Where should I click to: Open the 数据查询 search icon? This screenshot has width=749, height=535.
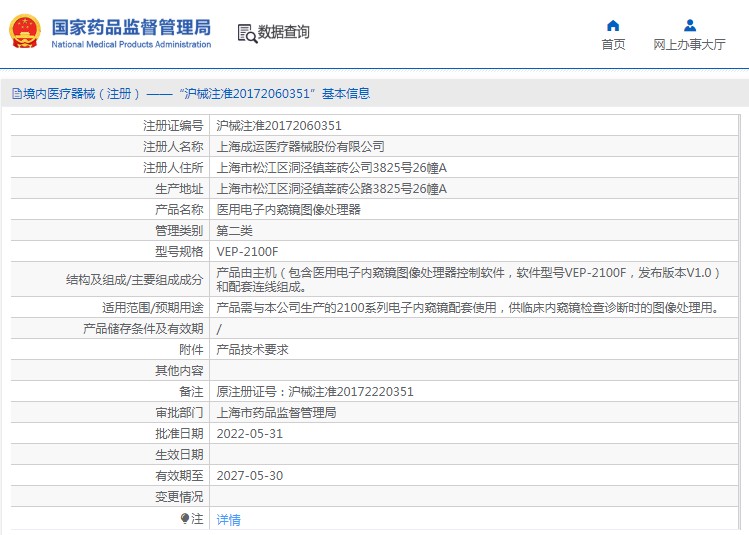coord(247,33)
